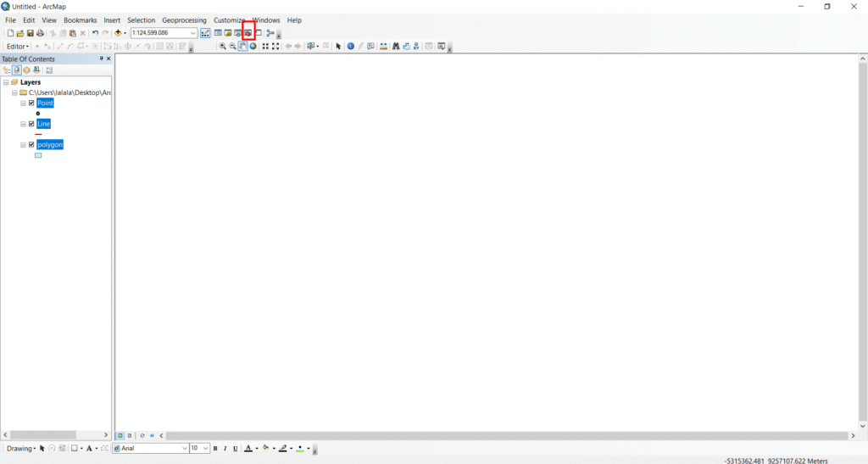868x464 pixels.
Task: Open the Table Of Contents window icon
Action: coord(218,33)
